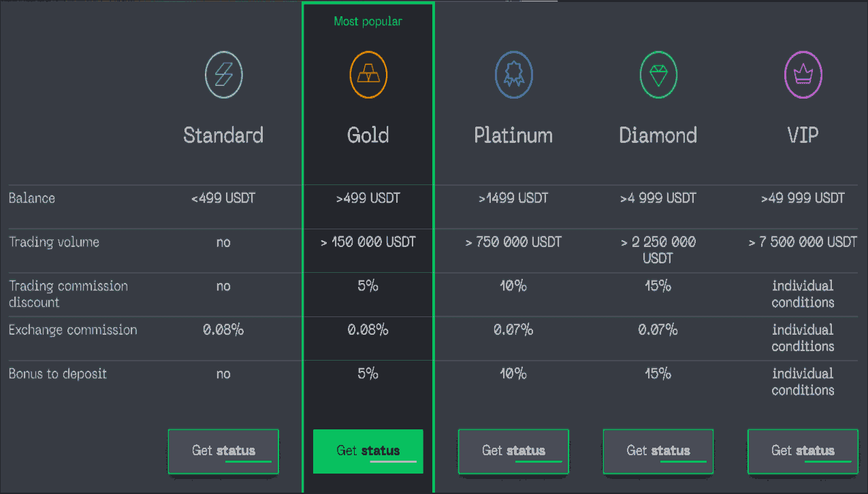The height and width of the screenshot is (494, 868).
Task: Select the Standard plan heading
Action: 223,135
